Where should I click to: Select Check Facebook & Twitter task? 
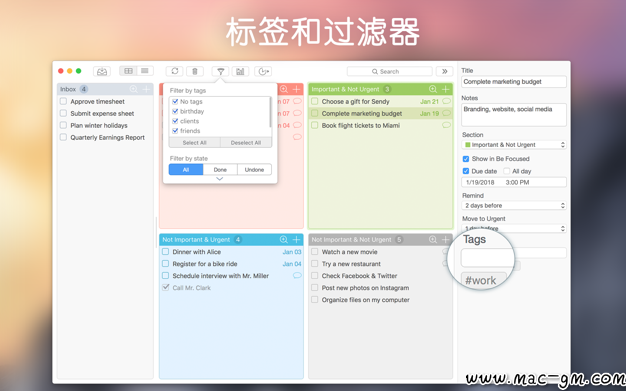tap(359, 276)
